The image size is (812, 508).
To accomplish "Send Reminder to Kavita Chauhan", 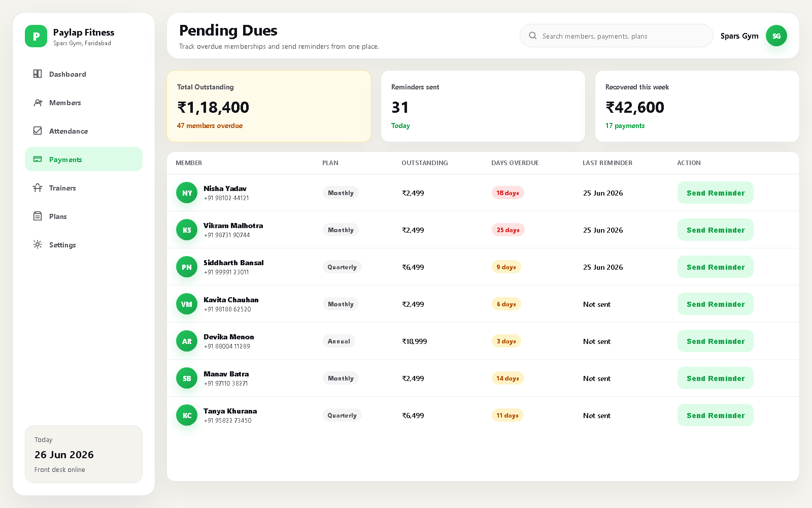I will [x=716, y=304].
